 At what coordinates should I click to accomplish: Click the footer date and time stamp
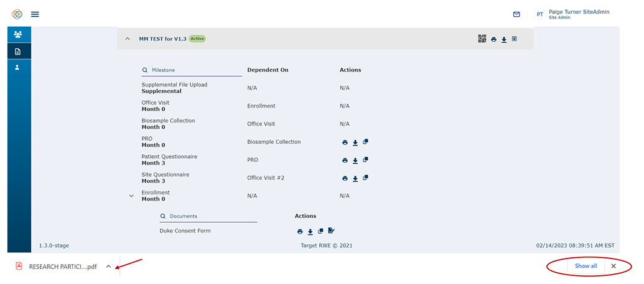(576, 246)
